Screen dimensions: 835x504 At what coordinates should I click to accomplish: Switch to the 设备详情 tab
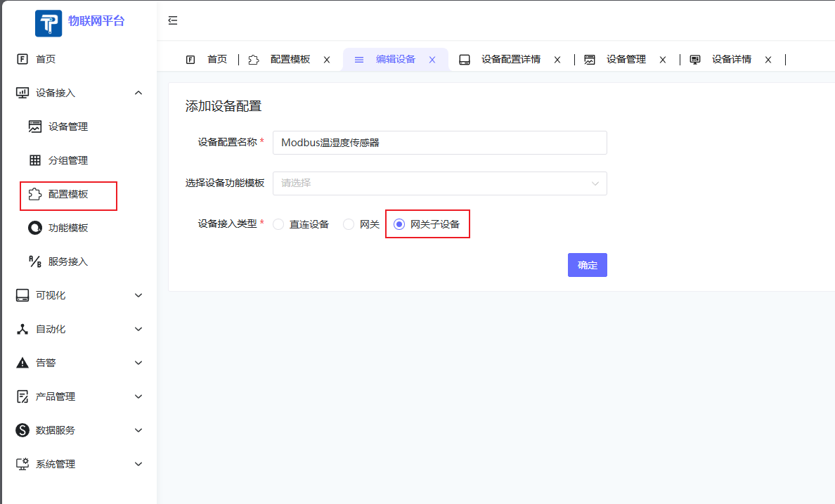[x=731, y=60]
